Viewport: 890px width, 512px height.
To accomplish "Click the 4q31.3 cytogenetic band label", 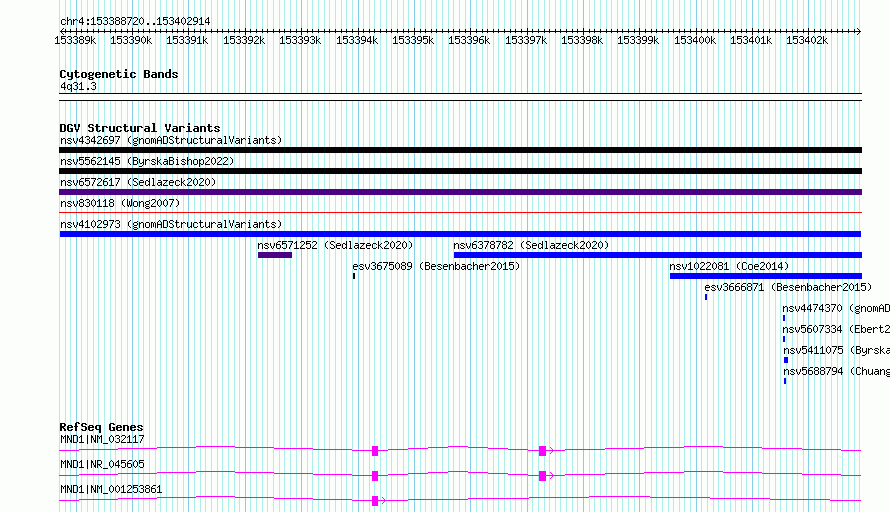I will point(78,86).
